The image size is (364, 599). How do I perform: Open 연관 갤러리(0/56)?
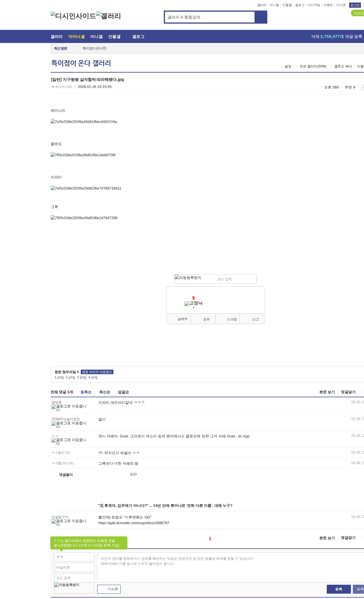tap(313, 66)
